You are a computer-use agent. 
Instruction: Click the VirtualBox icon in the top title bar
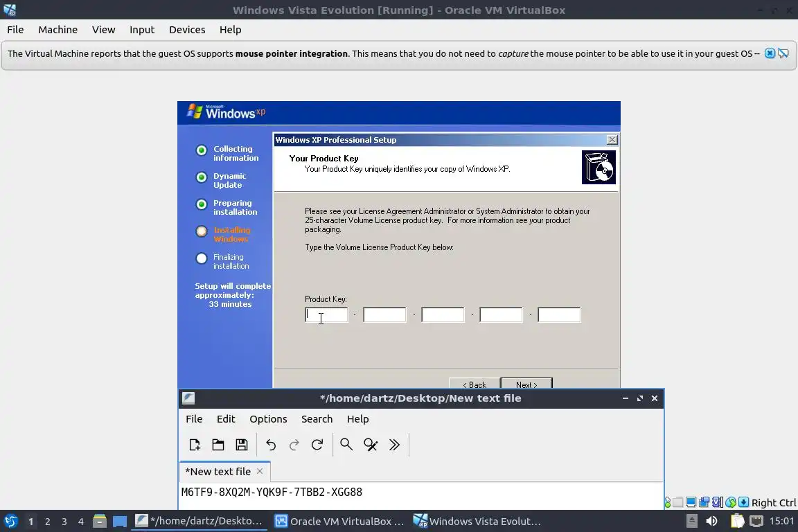pyautogui.click(x=10, y=10)
